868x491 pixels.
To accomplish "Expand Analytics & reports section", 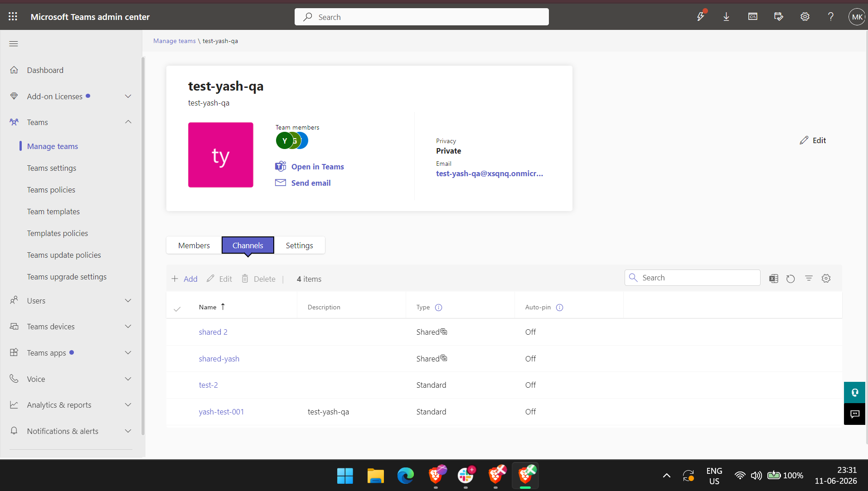I will (x=128, y=405).
